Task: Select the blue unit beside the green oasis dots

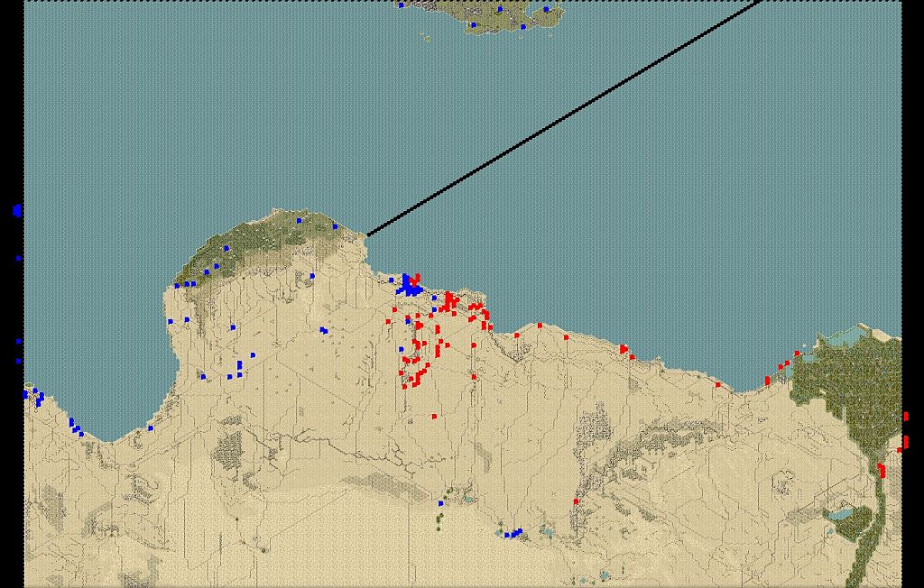Action: [440, 504]
